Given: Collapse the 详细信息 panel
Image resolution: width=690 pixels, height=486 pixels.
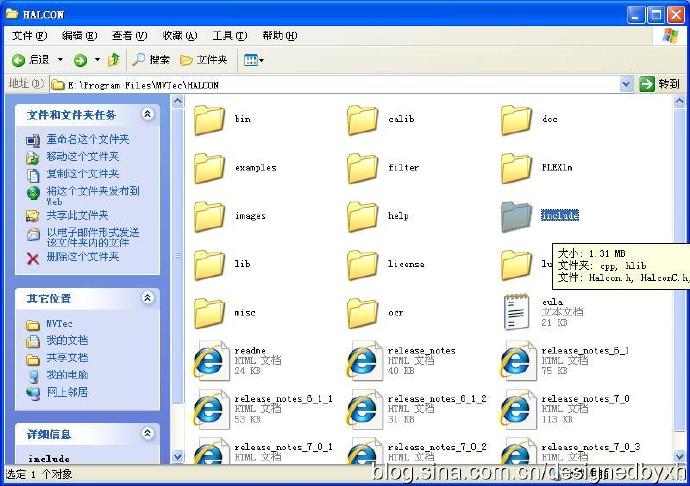Looking at the screenshot, I should tap(147, 434).
